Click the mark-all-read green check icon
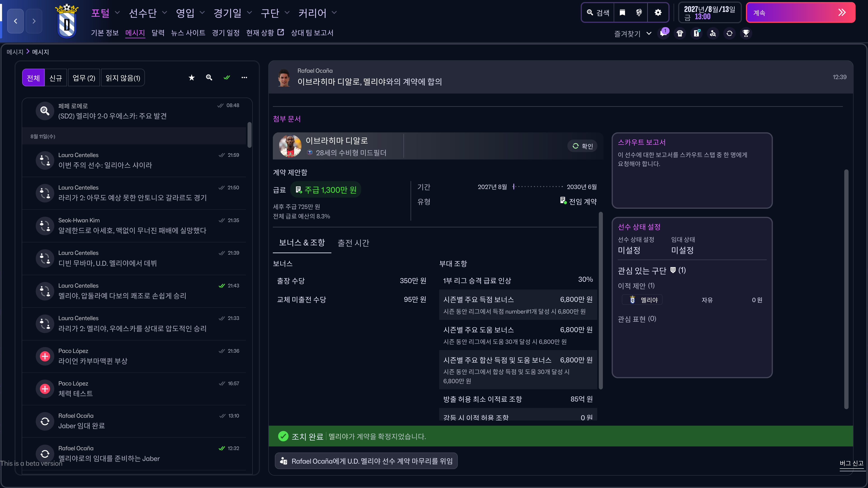The image size is (868, 488). (x=227, y=78)
